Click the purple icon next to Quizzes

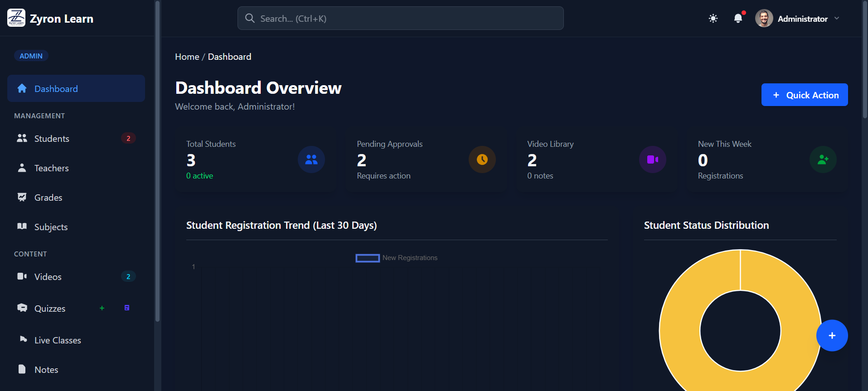pos(127,308)
